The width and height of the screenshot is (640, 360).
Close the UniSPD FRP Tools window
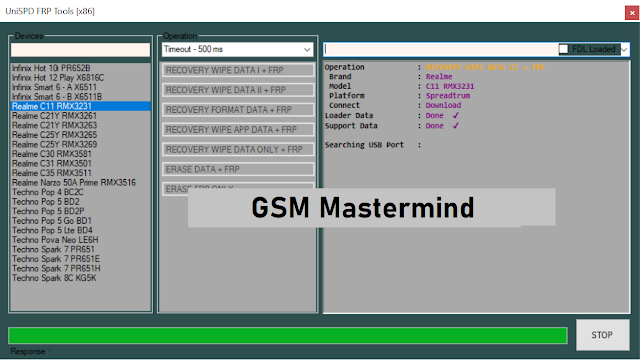pyautogui.click(x=632, y=13)
